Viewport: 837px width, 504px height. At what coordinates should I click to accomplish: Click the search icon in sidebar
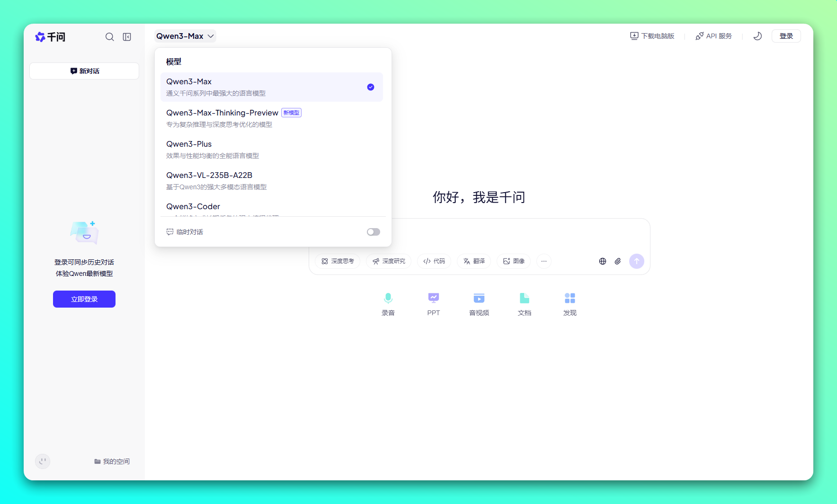[109, 37]
